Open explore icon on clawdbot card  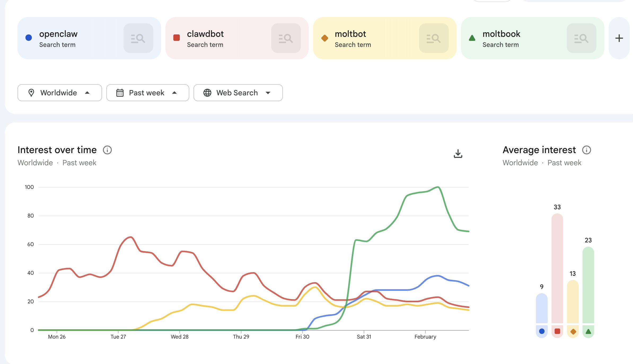[286, 38]
